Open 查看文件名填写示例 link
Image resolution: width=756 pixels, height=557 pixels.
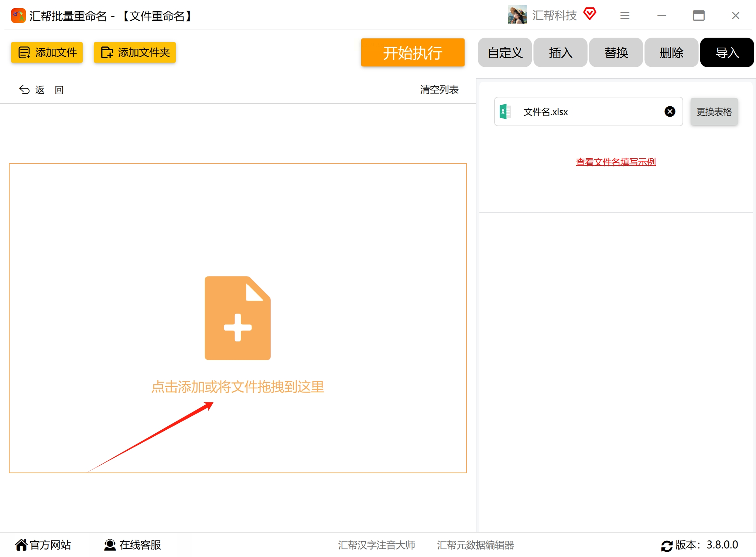click(616, 162)
